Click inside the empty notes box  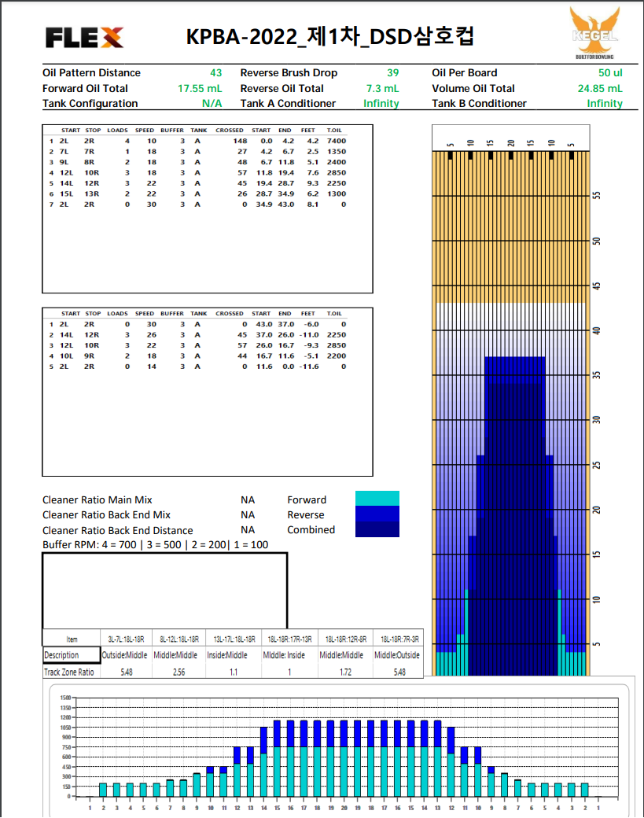[x=165, y=591]
